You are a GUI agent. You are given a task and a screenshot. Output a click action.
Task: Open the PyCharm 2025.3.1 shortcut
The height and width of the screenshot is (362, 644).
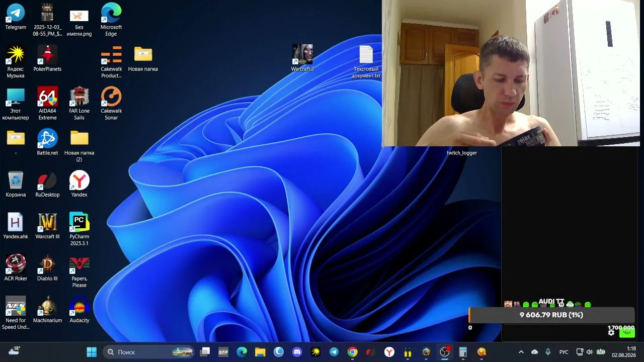79,229
